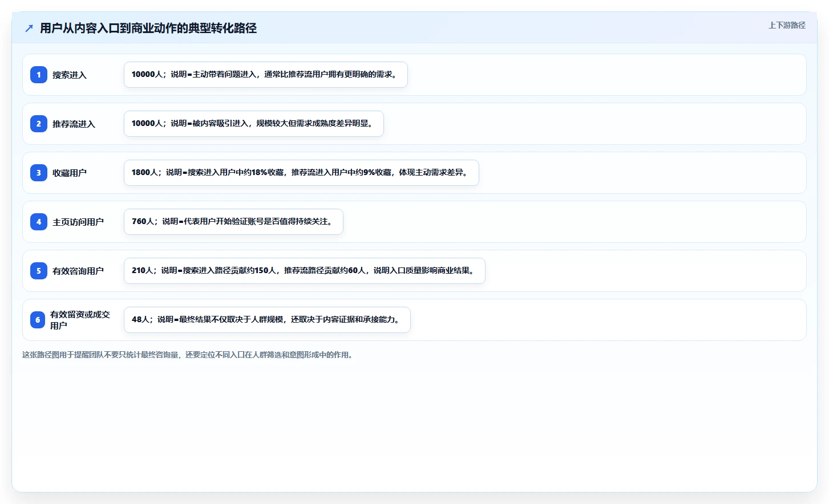Screen dimensions: 829x504
Task: Click the number 5 badge for 有效咨询用户
Action: (39, 271)
